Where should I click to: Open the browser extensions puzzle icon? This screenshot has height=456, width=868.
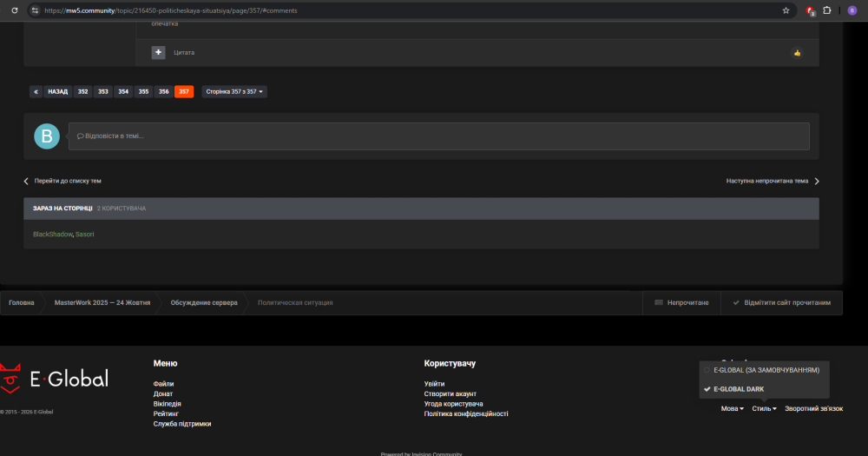826,10
